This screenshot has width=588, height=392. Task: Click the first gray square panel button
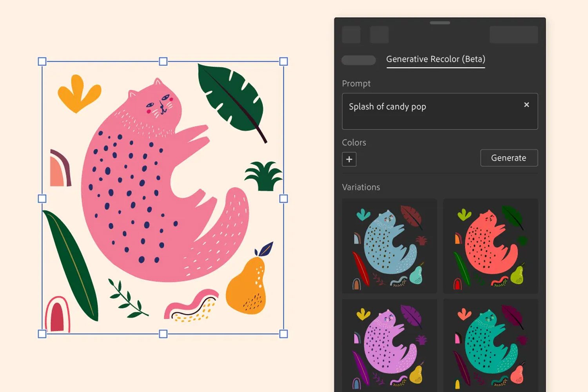coord(351,34)
